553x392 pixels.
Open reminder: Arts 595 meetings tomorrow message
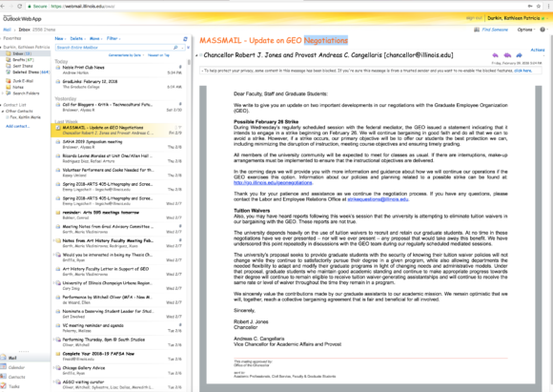pos(119,215)
